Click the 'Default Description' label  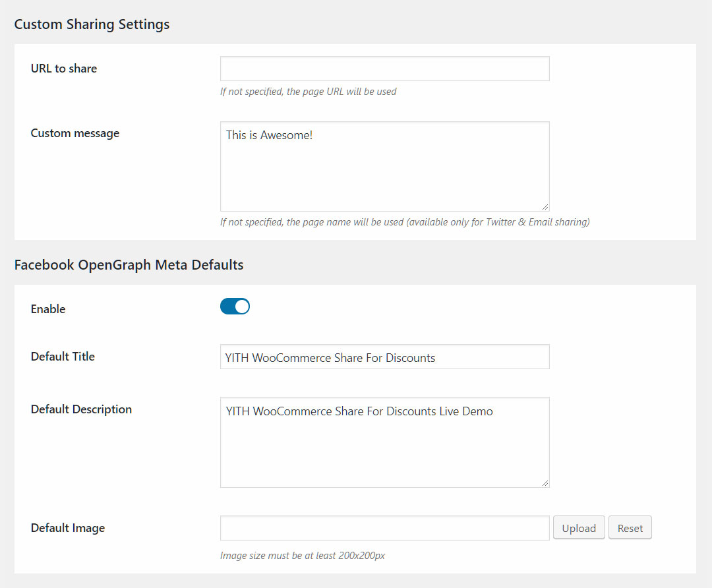coord(81,409)
